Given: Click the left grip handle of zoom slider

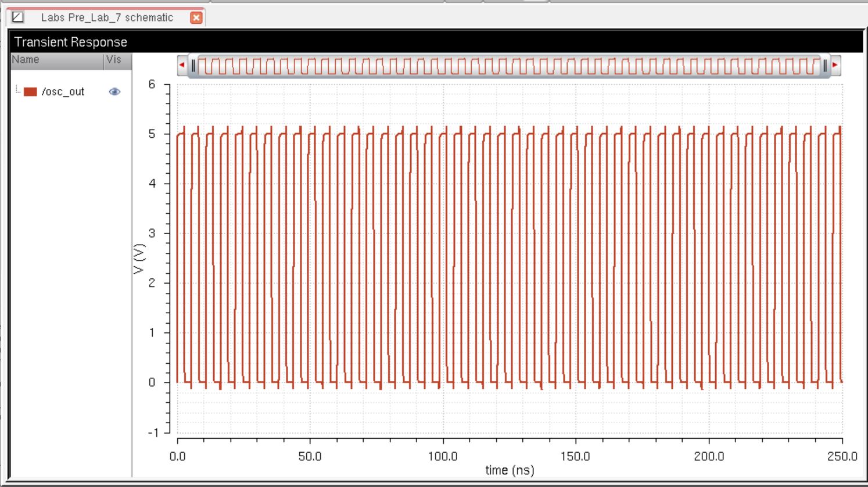Looking at the screenshot, I should click(x=193, y=66).
